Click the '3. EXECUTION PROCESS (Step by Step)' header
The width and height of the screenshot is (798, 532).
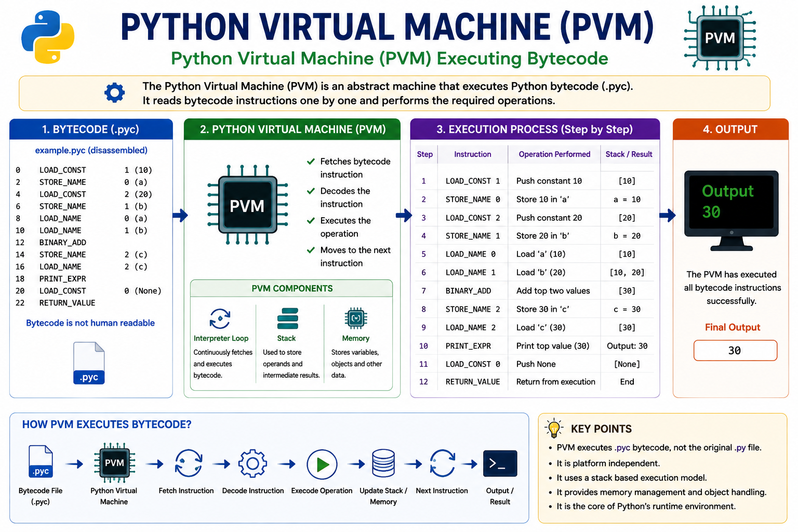coord(535,129)
